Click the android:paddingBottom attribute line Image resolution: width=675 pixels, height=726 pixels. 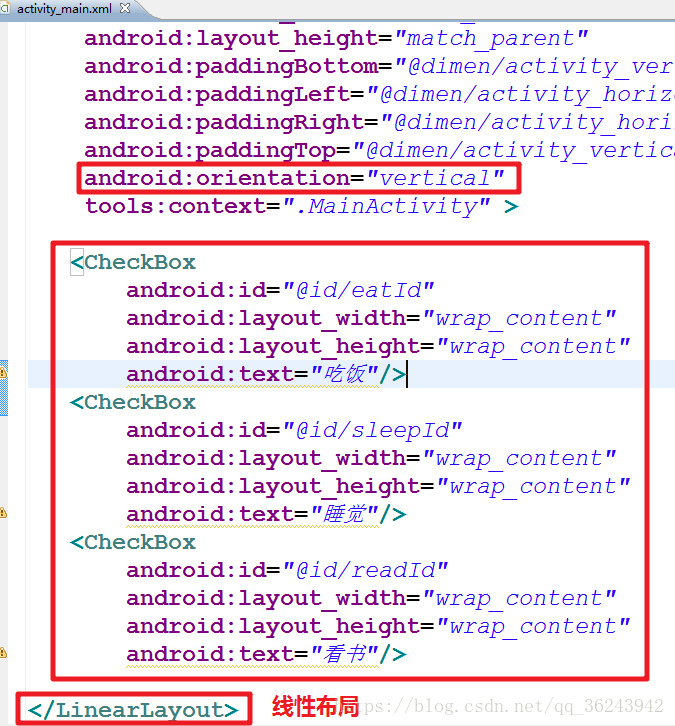(379, 66)
